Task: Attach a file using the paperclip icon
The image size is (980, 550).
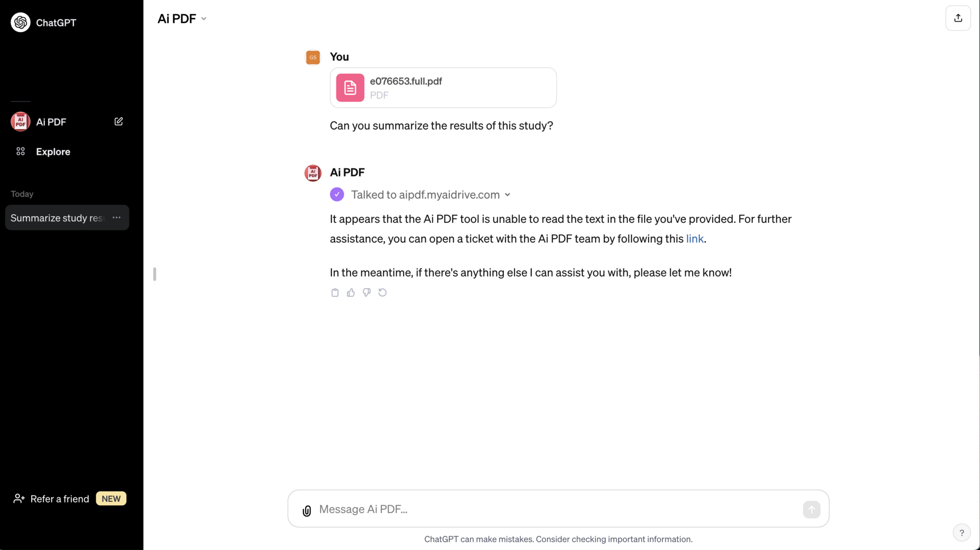Action: 307,510
